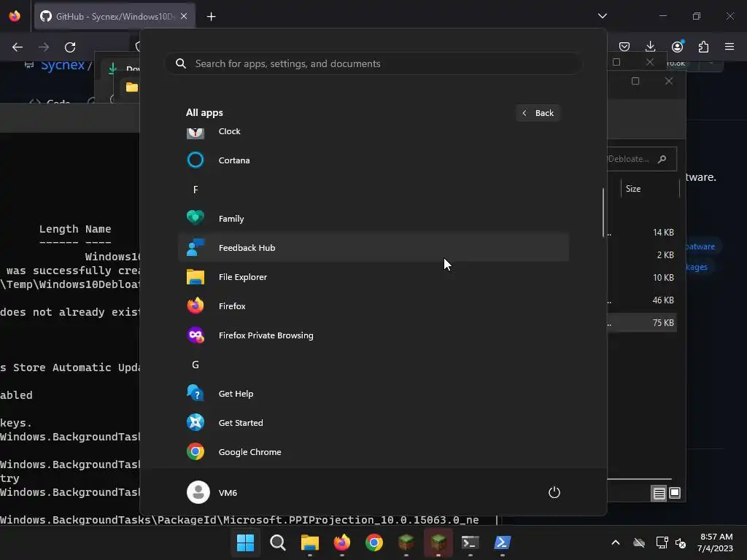Open highlighted Minecraft block taskbar icon

pyautogui.click(x=438, y=542)
